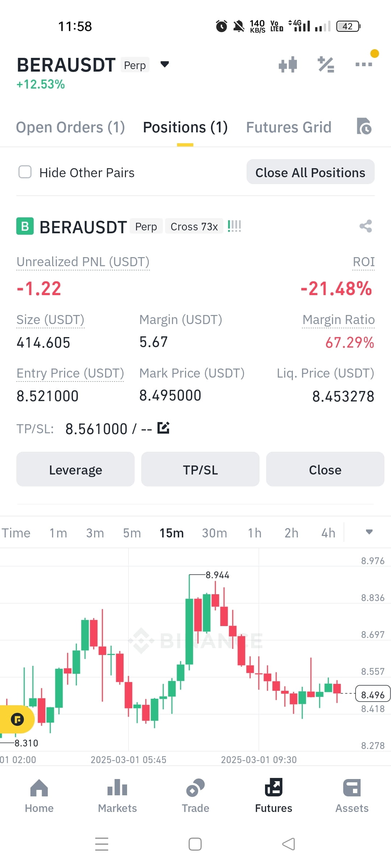Open the percent calculator icon
Image resolution: width=391 pixels, height=868 pixels.
coord(326,65)
